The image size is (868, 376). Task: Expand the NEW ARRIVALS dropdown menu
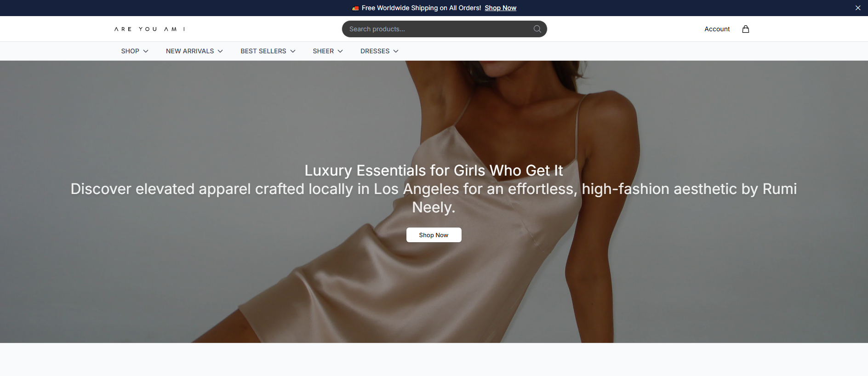[194, 51]
